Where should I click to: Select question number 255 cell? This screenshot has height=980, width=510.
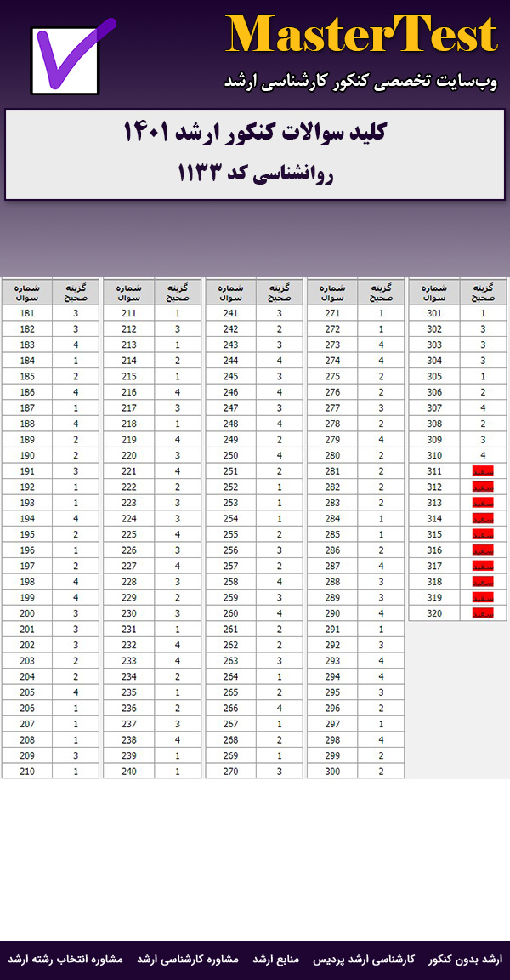click(x=230, y=534)
